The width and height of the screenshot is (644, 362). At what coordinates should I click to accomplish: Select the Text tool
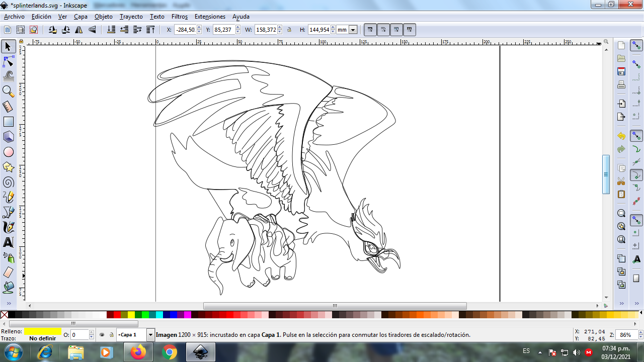(8, 242)
